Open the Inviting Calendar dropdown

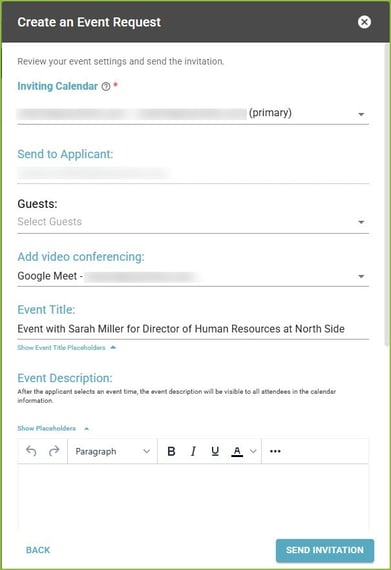coord(193,114)
